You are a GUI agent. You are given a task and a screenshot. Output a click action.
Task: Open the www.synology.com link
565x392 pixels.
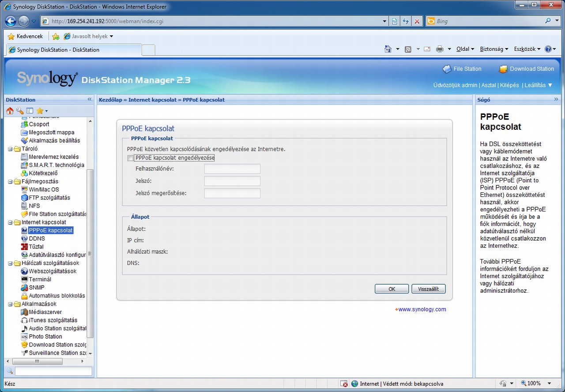pos(422,309)
